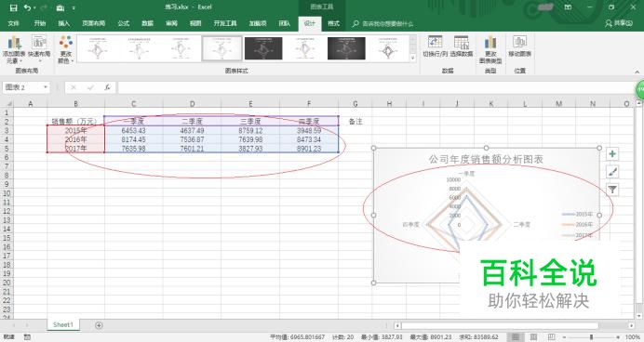The image size is (644, 342).
Task: Open Ribbon Display Options
Action: click(x=568, y=7)
